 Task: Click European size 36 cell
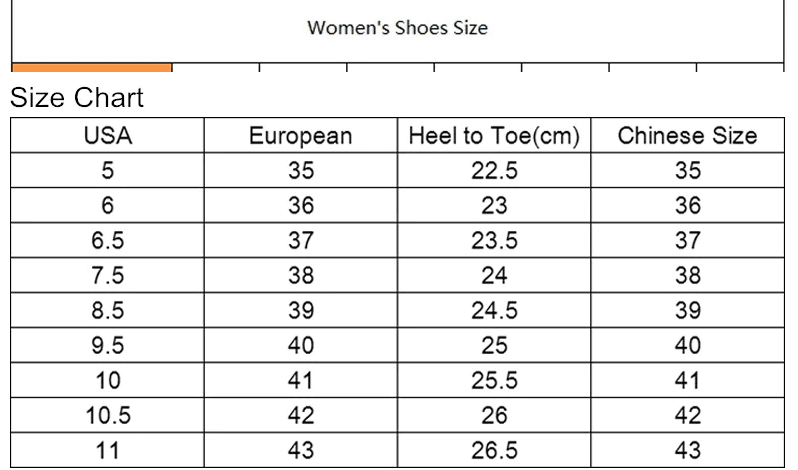pos(300,206)
